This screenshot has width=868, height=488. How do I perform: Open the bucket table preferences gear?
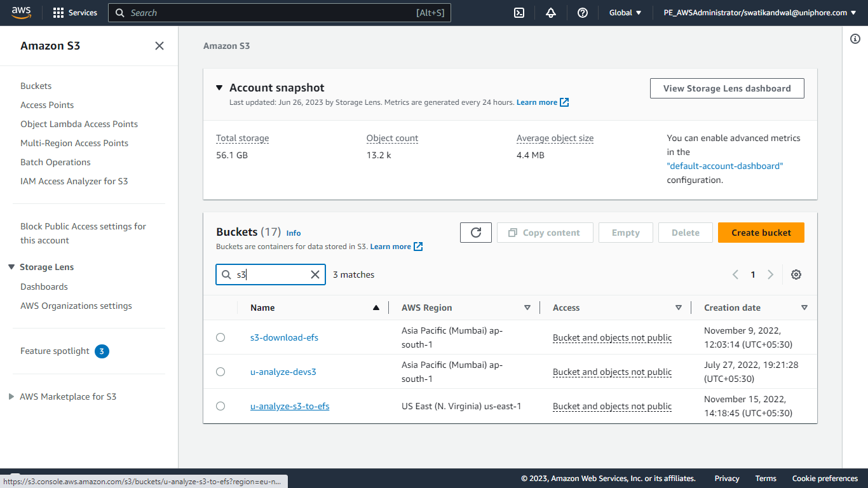pyautogui.click(x=796, y=274)
